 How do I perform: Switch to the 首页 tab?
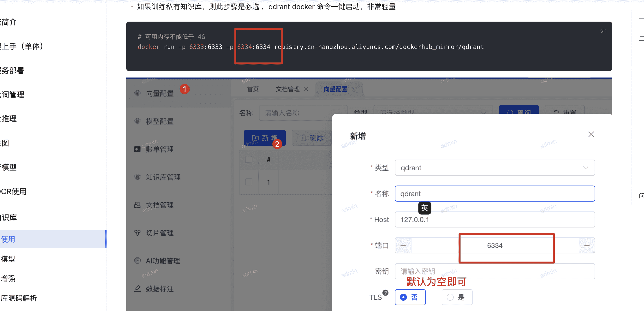[x=253, y=89]
